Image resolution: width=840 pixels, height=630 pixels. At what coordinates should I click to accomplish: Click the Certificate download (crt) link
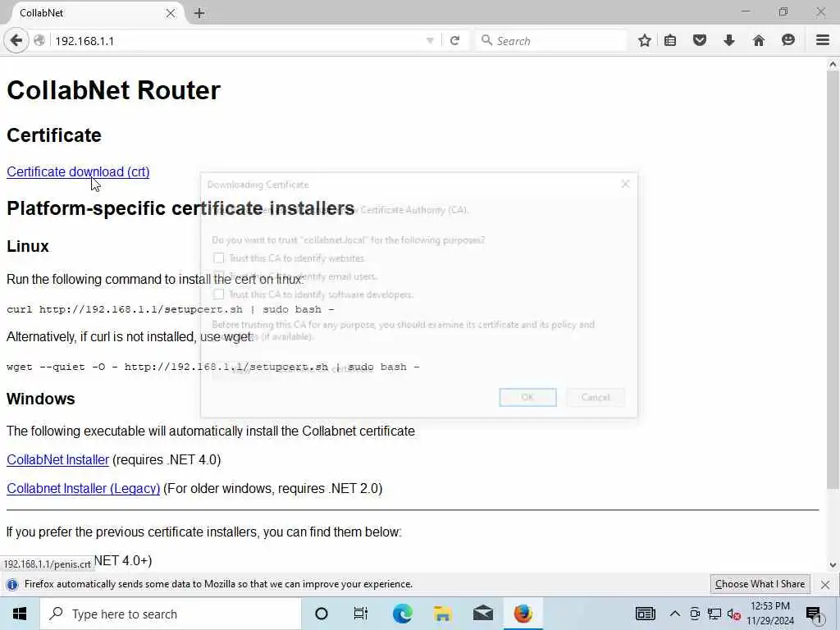pos(78,171)
